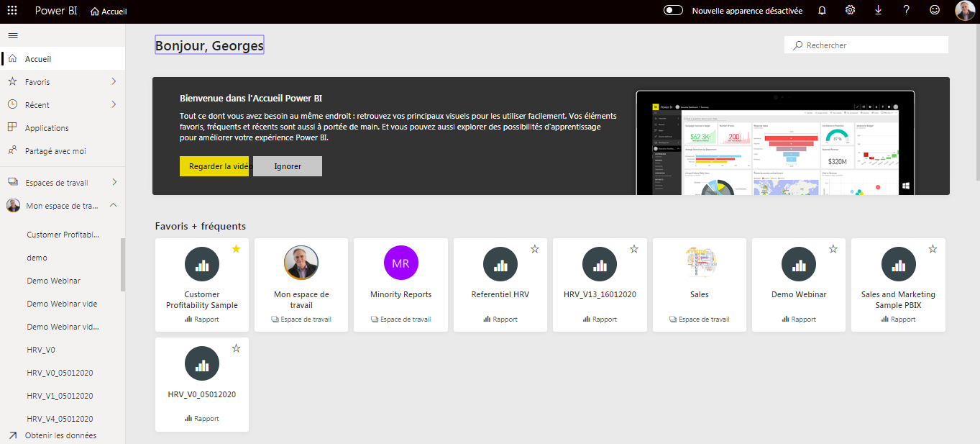
Task: Open the Sales workspace card
Action: click(700, 285)
